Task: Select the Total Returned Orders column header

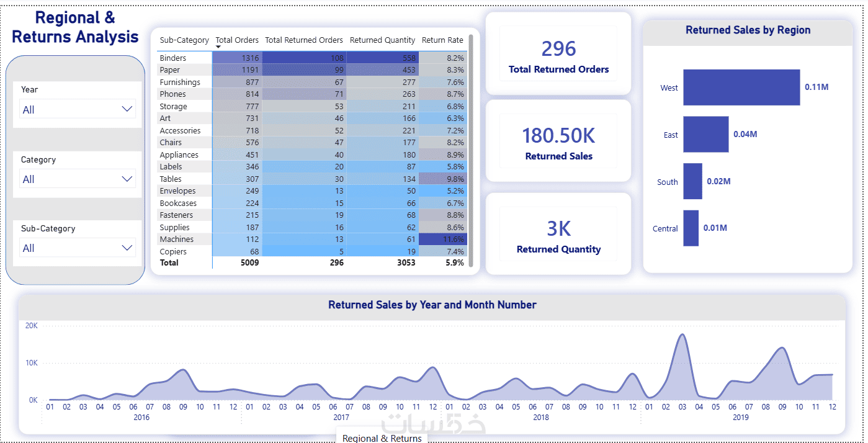Action: coord(304,40)
